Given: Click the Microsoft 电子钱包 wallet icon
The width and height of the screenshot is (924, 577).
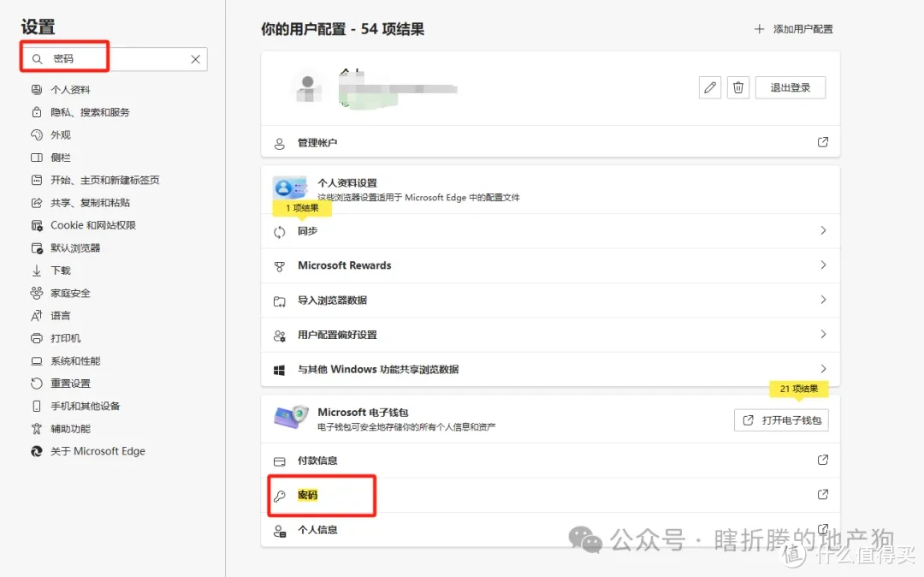Looking at the screenshot, I should (291, 417).
